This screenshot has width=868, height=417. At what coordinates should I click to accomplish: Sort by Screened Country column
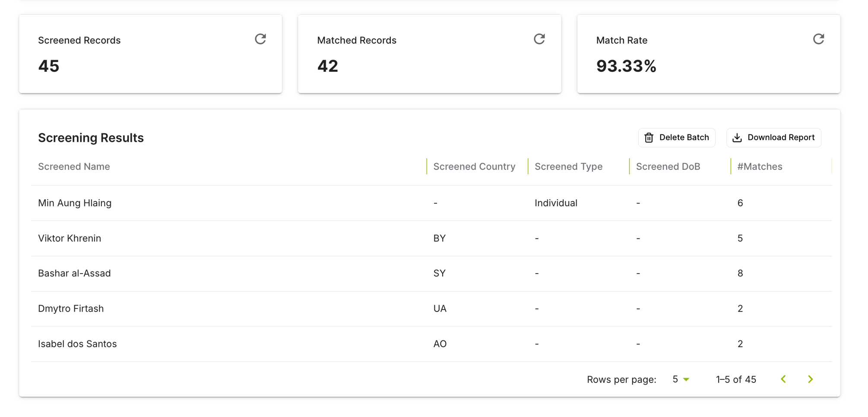pyautogui.click(x=474, y=167)
